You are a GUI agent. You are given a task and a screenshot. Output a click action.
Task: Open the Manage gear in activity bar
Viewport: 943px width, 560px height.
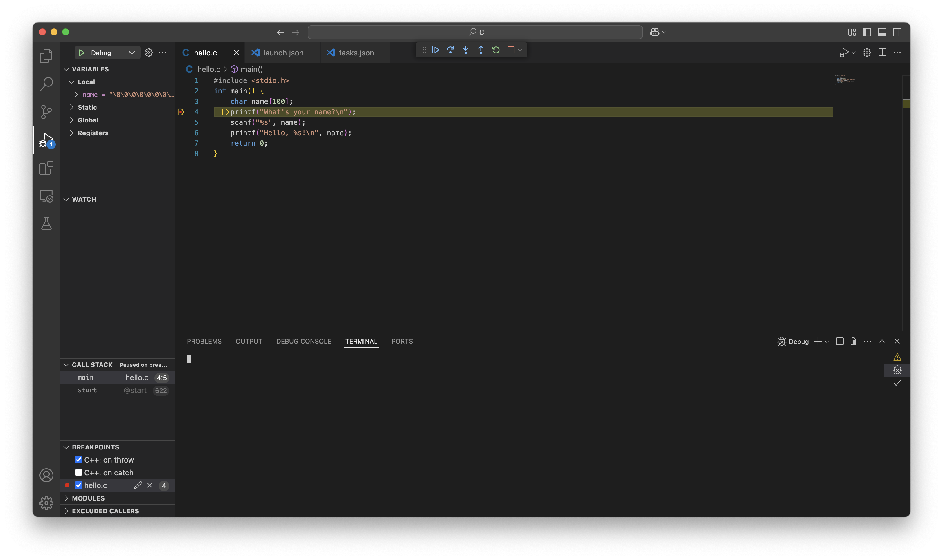click(x=46, y=503)
